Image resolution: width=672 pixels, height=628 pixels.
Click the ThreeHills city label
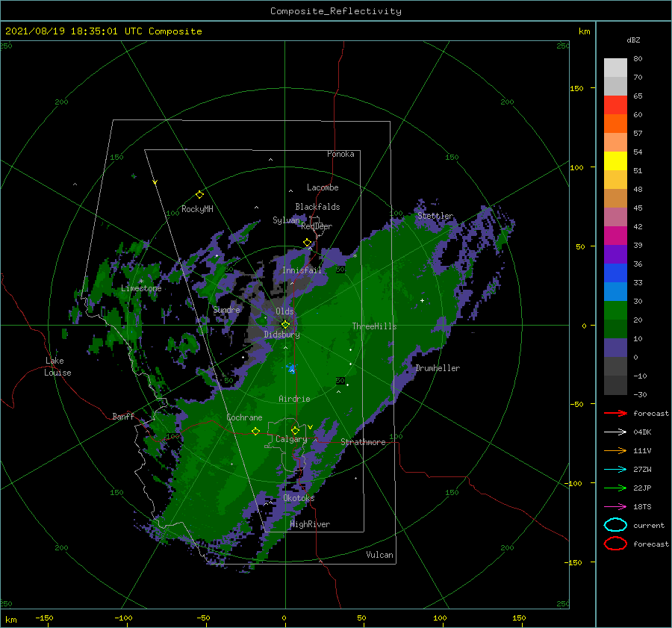coord(374,326)
